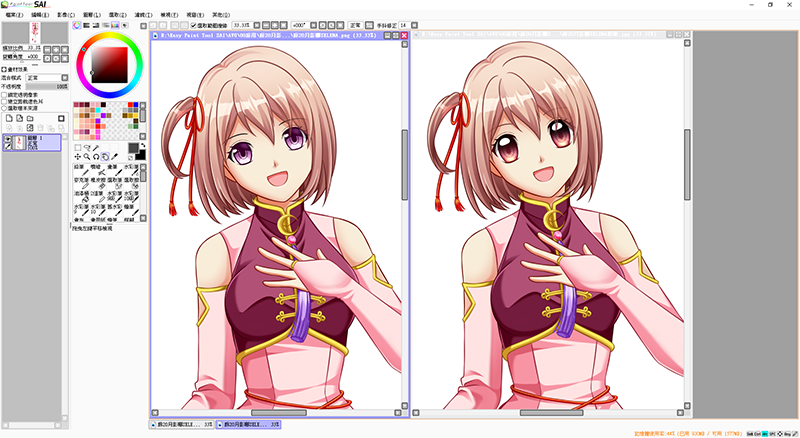Collapse the 畫材效果 section

pyautogui.click(x=4, y=69)
